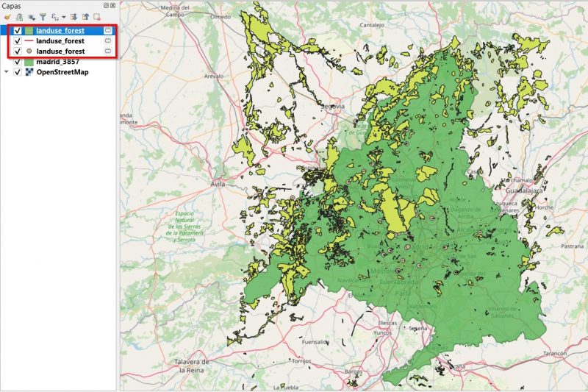Click the collapse all layers icon
588x392 pixels.
pos(85,17)
